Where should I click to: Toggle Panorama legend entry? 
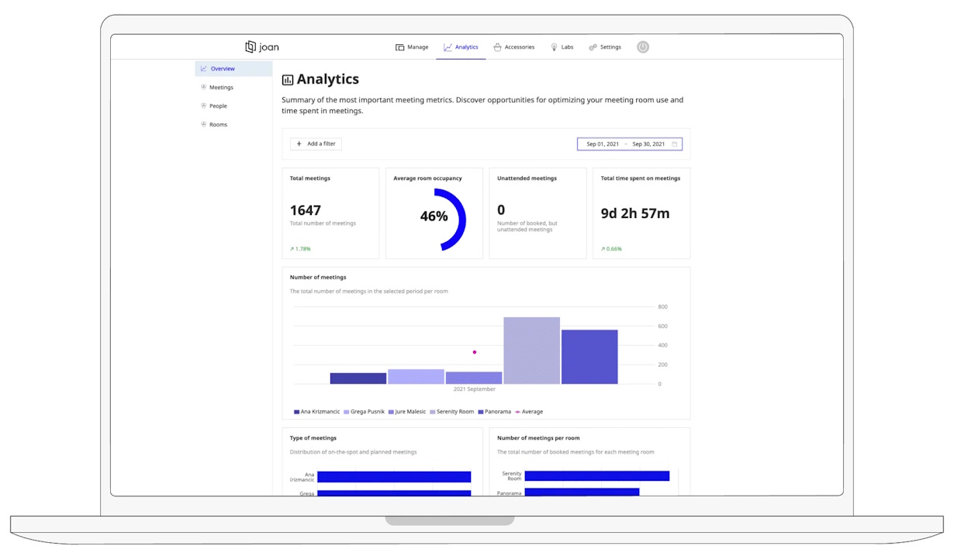(495, 412)
